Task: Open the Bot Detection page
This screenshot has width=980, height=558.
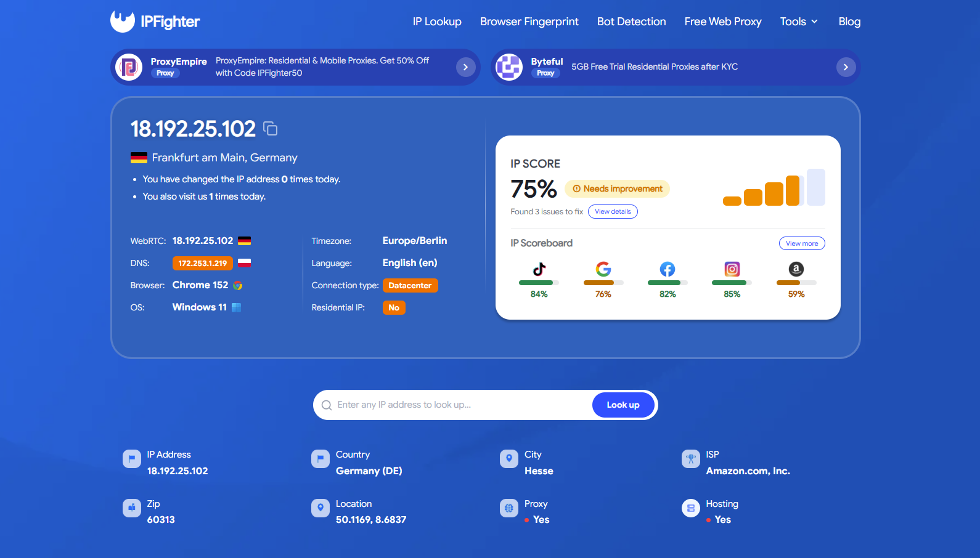Action: (x=631, y=22)
